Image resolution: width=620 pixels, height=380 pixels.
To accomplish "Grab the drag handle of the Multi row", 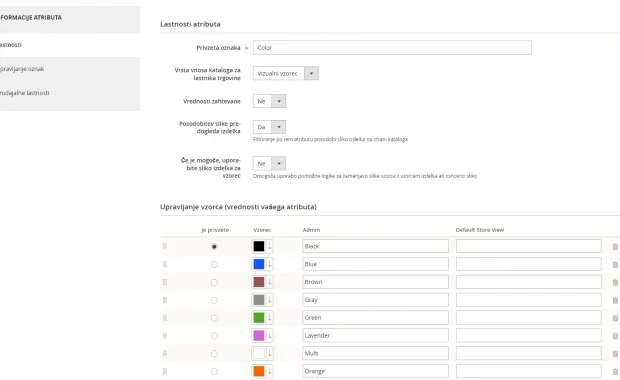I will point(165,353).
